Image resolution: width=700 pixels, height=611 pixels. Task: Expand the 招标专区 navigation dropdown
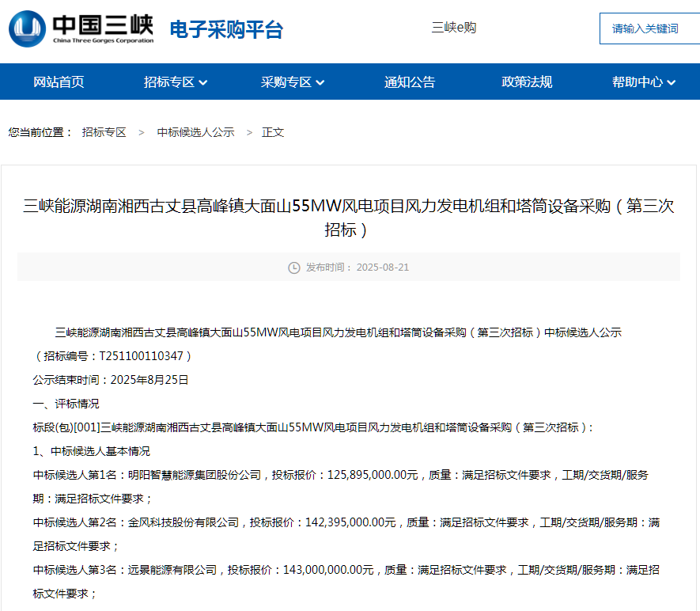pyautogui.click(x=176, y=82)
